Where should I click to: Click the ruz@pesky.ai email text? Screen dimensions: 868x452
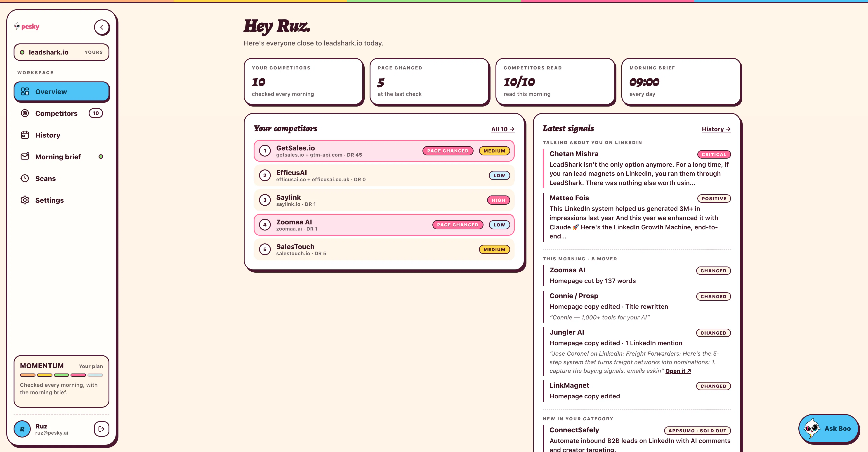[52, 433]
